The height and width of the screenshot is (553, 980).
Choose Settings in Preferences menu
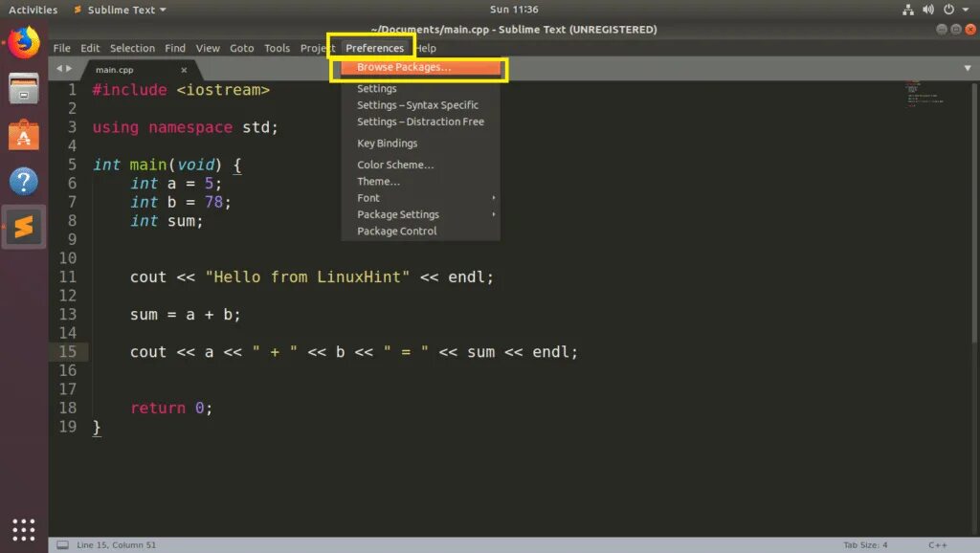(x=421, y=89)
